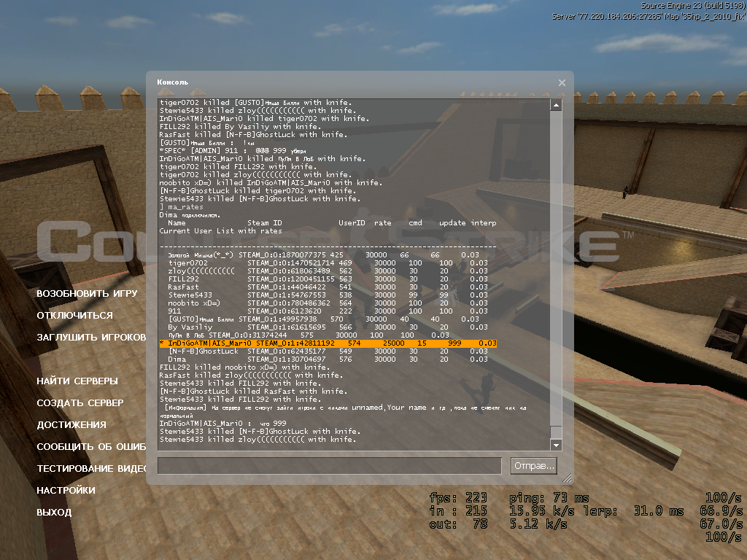Click the console resize grip
Image resolution: width=747 pixels, height=560 pixels.
pos(567,478)
